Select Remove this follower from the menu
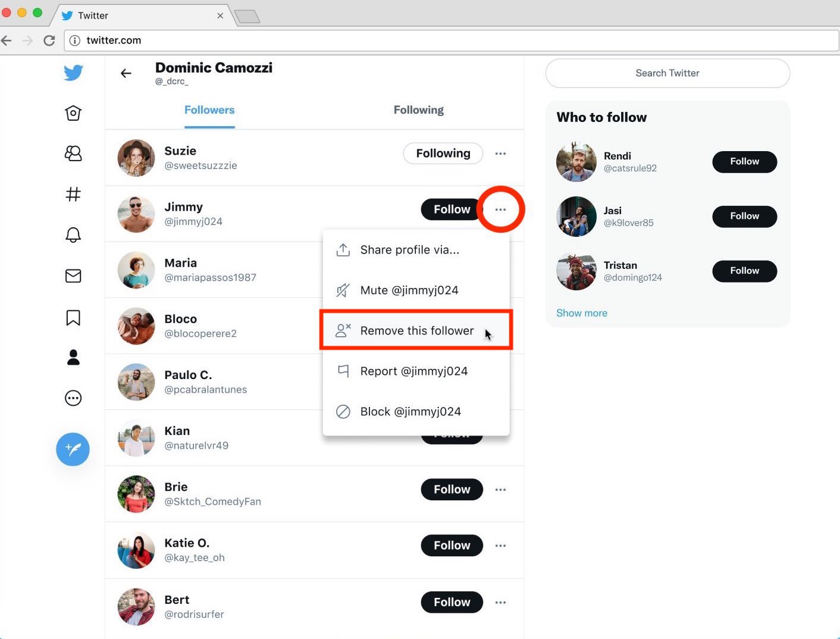The width and height of the screenshot is (840, 639). click(416, 330)
